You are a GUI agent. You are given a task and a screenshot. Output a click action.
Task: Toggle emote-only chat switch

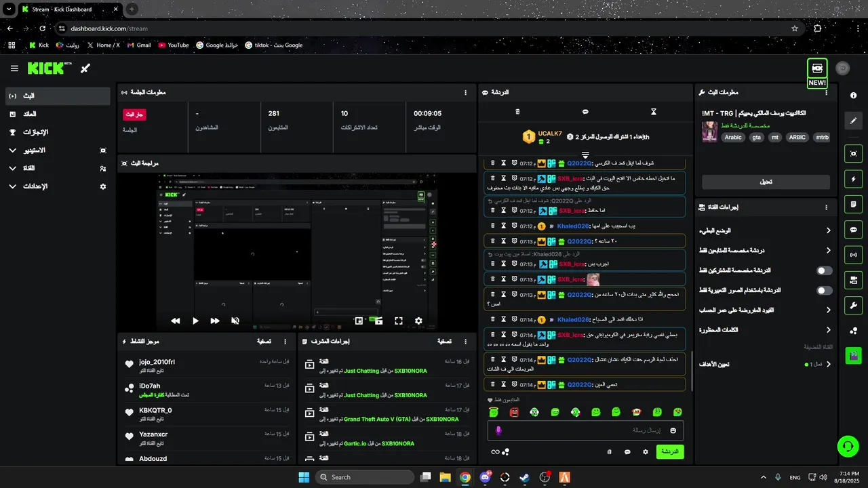click(824, 290)
